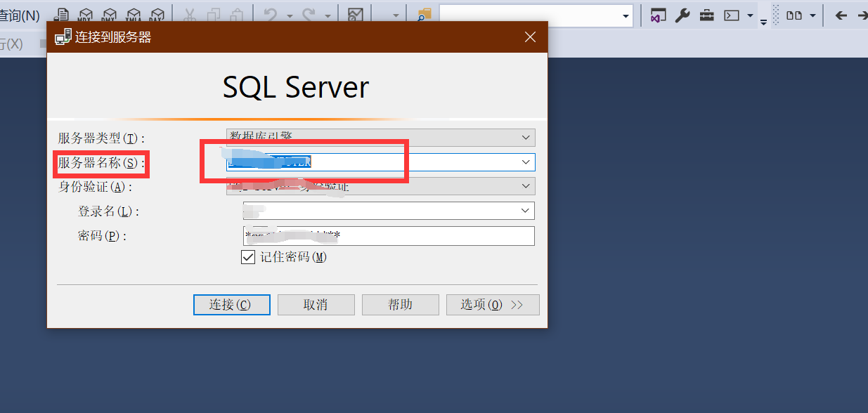868x413 pixels.
Task: Open the toolbar search combo box dropdown
Action: (x=626, y=15)
